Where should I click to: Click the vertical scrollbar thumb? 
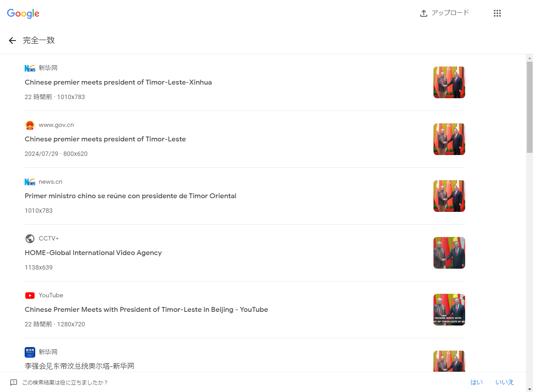(529, 107)
